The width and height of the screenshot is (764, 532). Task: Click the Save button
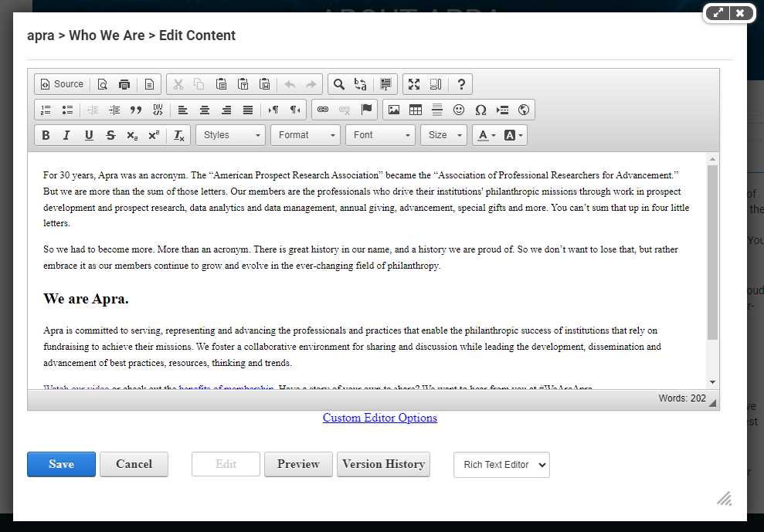pos(61,464)
